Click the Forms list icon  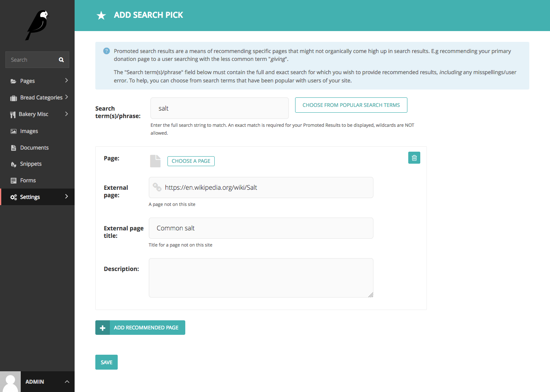[x=13, y=180]
